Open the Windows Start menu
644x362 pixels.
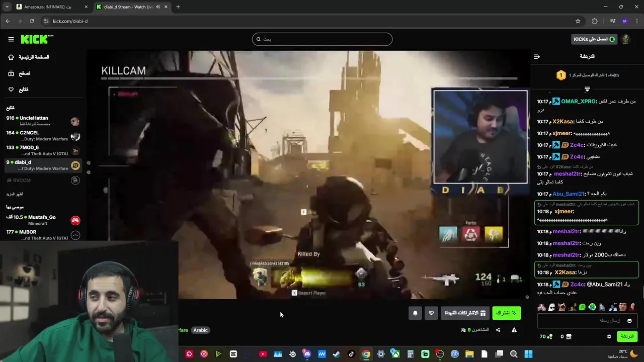[x=528, y=354]
